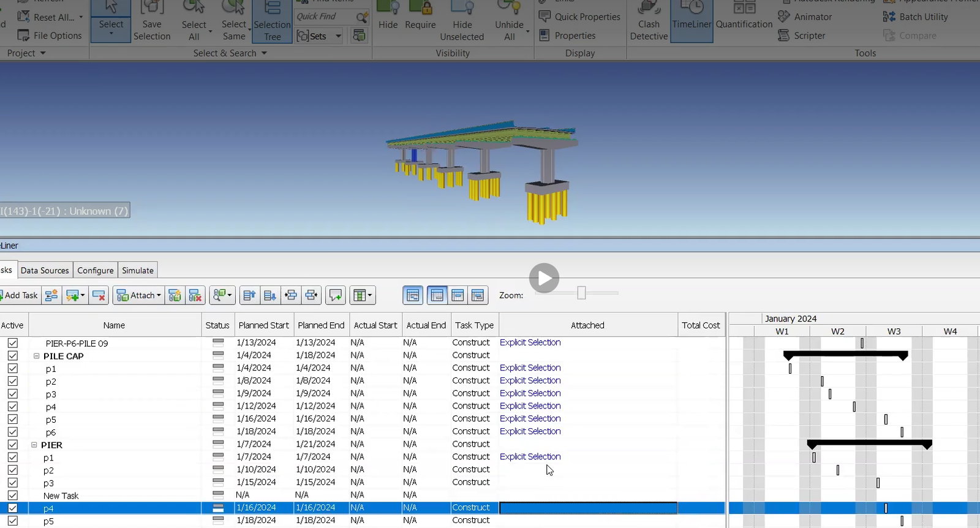Click Insert Task icon in TimeLiner
This screenshot has height=528, width=980.
click(51, 295)
